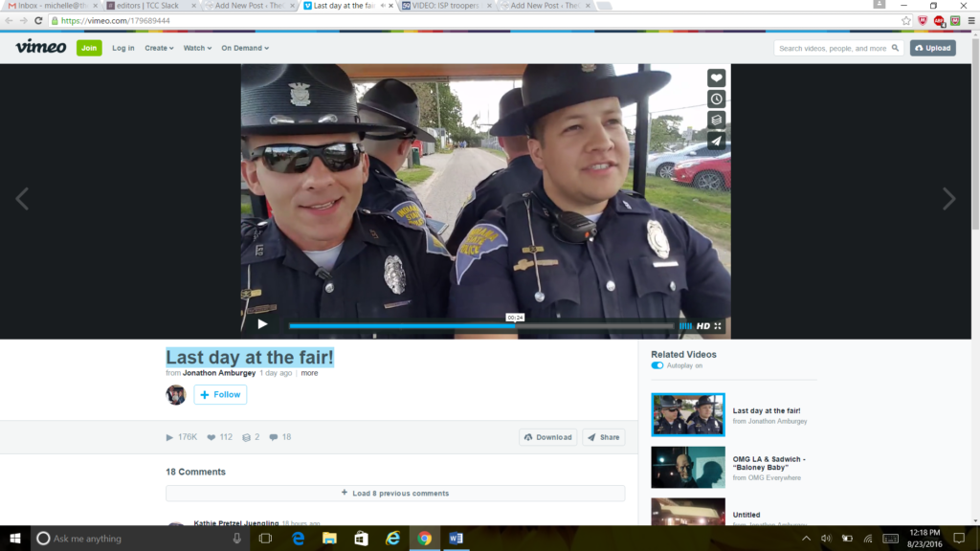This screenshot has height=551, width=980.
Task: Click the paper plane Share icon on video
Action: 716,141
